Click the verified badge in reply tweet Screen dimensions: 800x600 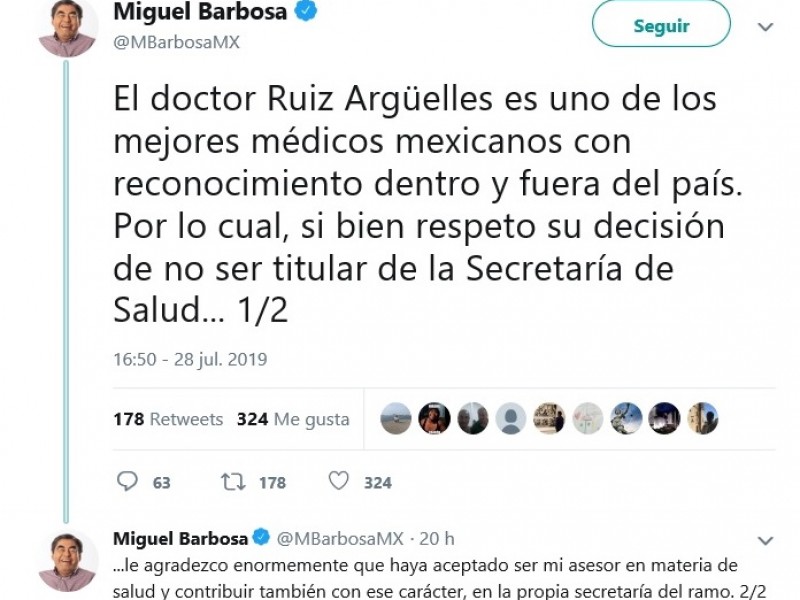point(262,537)
